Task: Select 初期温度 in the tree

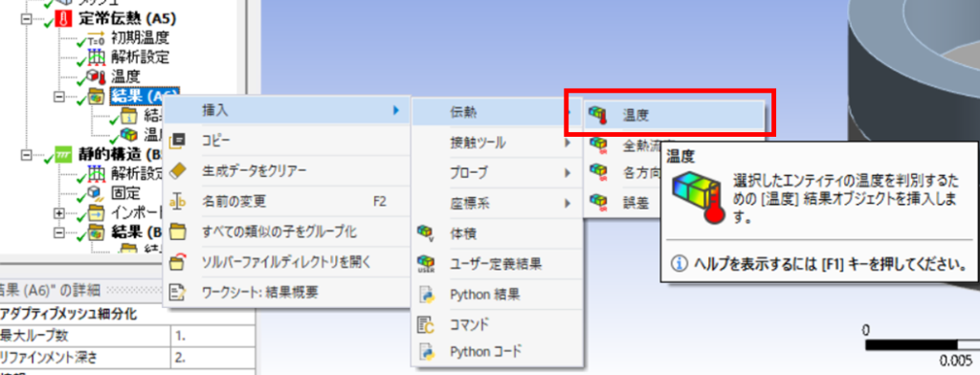Action: [140, 39]
